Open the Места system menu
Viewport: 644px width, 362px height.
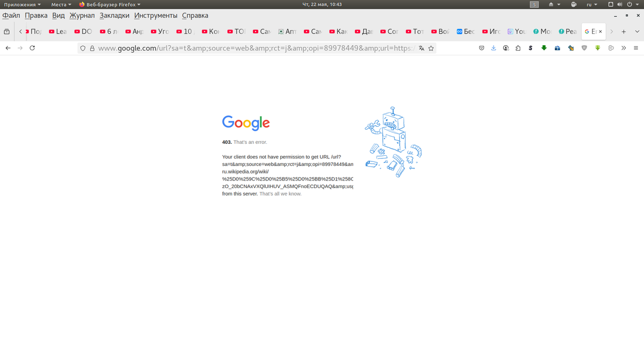click(x=61, y=5)
